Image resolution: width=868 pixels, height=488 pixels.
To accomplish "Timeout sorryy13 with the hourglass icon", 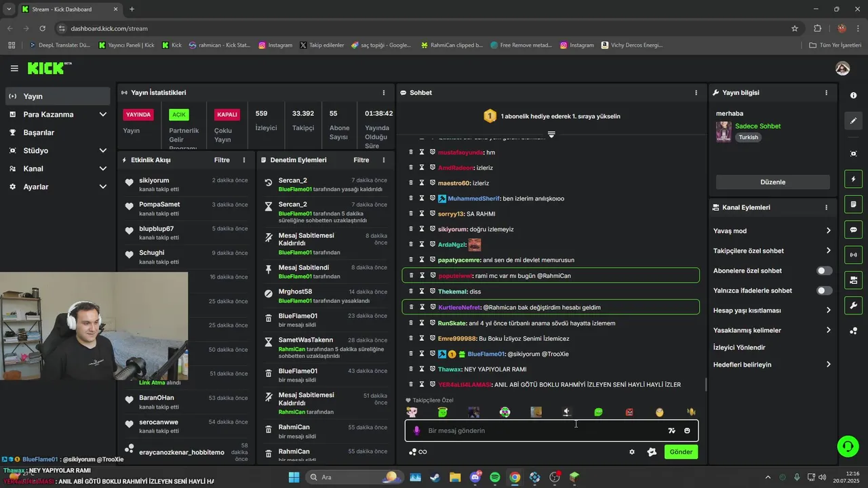I will (421, 213).
